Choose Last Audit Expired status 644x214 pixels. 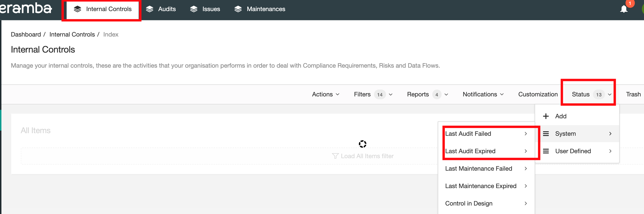[470, 151]
